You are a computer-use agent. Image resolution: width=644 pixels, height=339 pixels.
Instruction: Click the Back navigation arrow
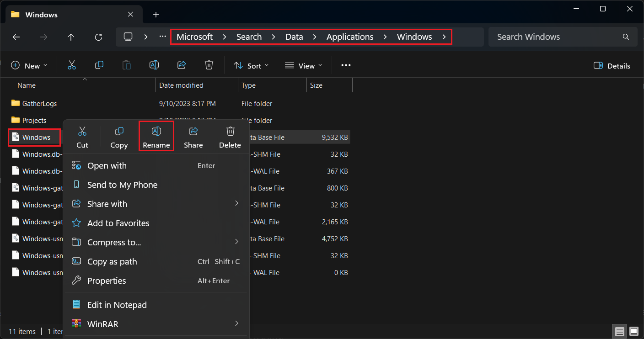pos(16,37)
